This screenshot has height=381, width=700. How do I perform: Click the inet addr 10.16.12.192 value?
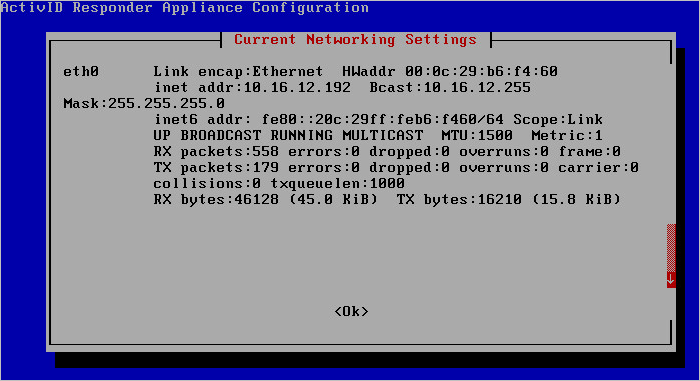coord(252,88)
